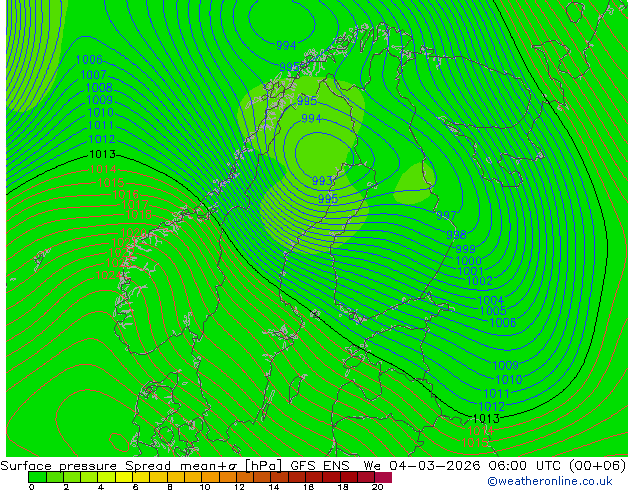
Task: Open the weatheronline.co.uk copyright link
Action: click(x=550, y=481)
